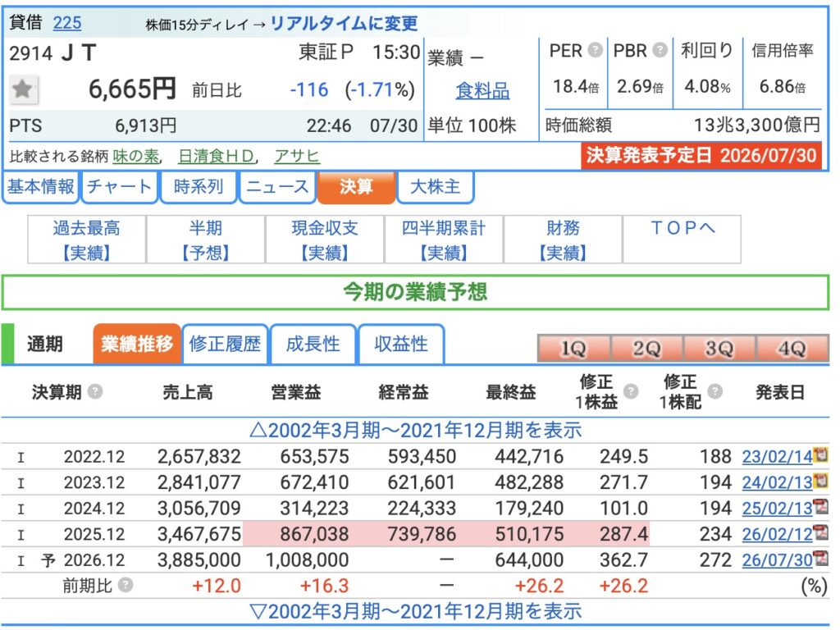Image resolution: width=840 pixels, height=630 pixels.
Task: Open the 修正1株益 help icon
Action: tap(631, 391)
